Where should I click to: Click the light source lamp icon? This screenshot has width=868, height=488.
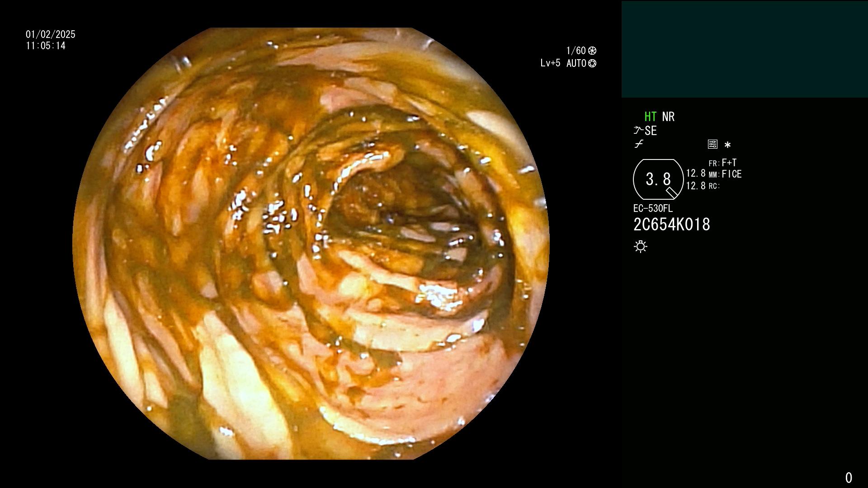click(641, 246)
